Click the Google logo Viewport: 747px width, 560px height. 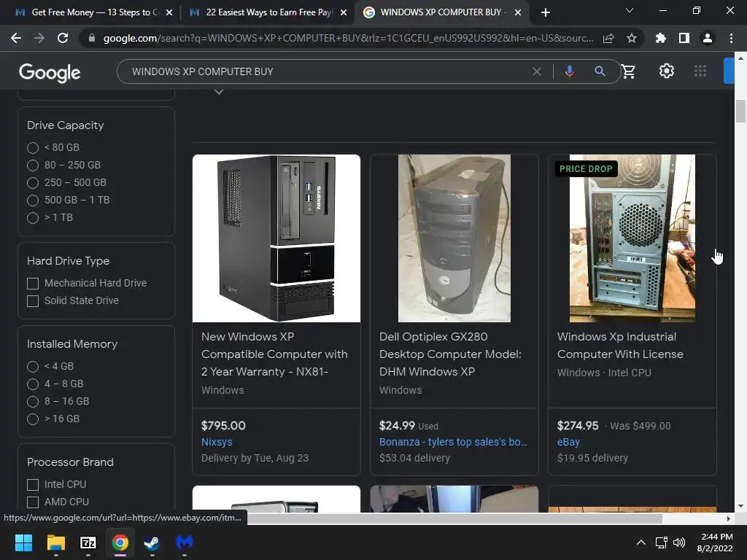tap(50, 72)
